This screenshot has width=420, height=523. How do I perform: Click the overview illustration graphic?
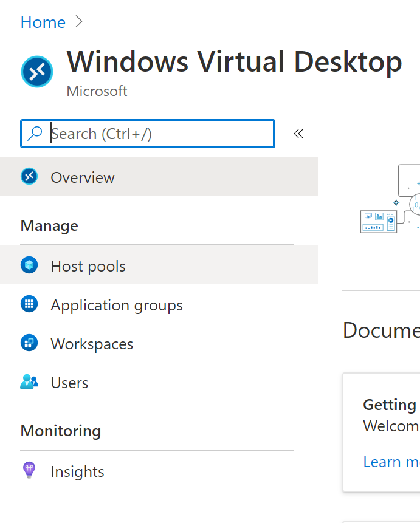click(x=390, y=199)
